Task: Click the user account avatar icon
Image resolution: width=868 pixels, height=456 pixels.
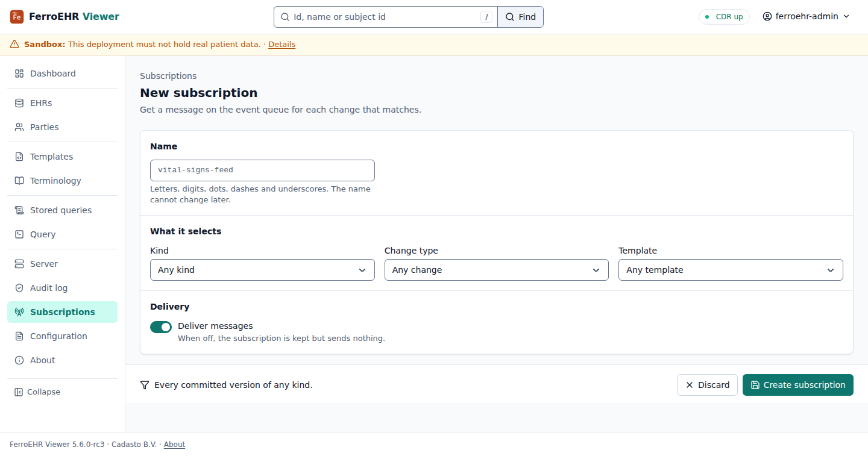Action: pos(767,17)
